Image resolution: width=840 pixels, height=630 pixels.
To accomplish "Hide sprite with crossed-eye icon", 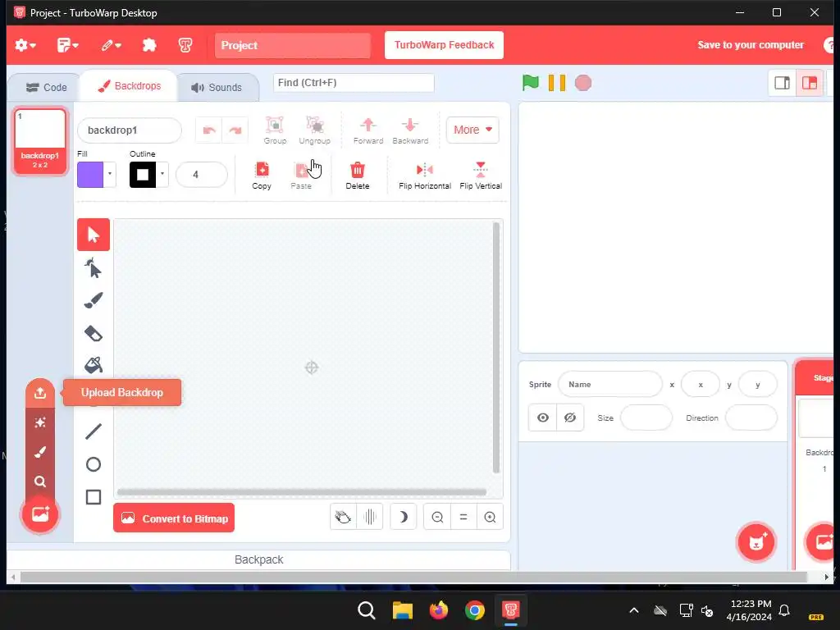I will click(570, 418).
